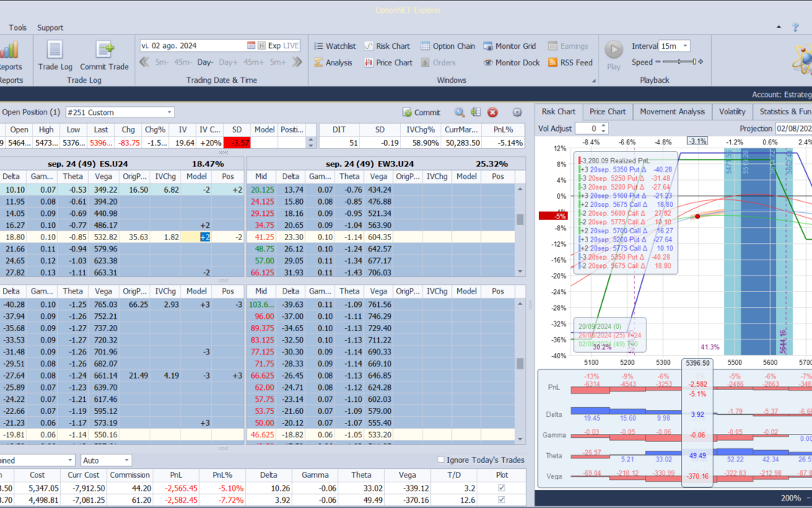Click the Speed decrease minus icon
The height and width of the screenshot is (508, 812).
click(658, 62)
